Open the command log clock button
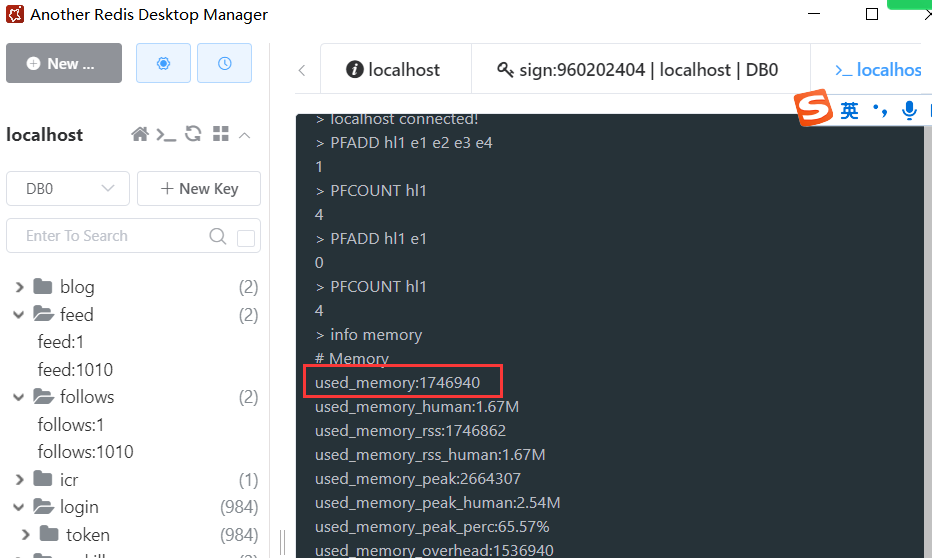 point(224,63)
